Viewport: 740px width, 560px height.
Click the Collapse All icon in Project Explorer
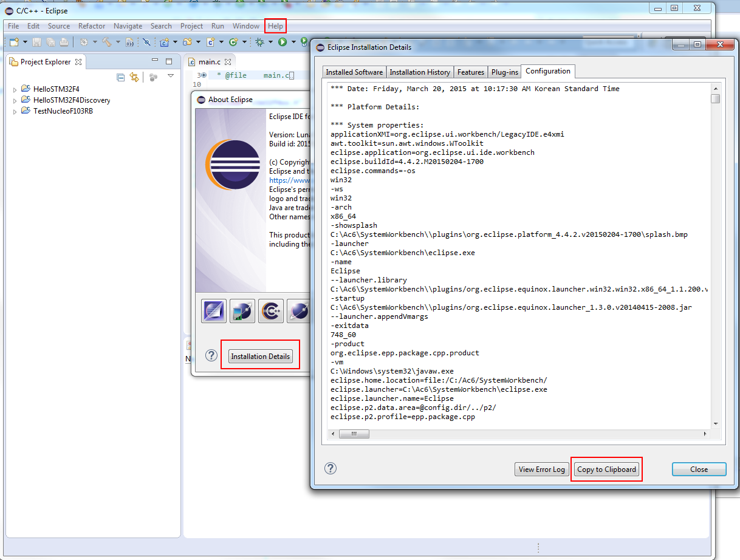coord(121,77)
